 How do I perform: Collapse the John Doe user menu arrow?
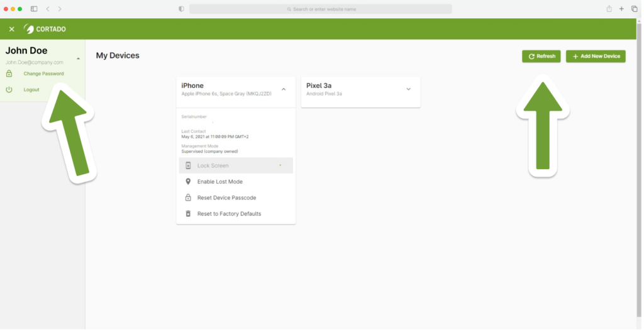coord(78,58)
